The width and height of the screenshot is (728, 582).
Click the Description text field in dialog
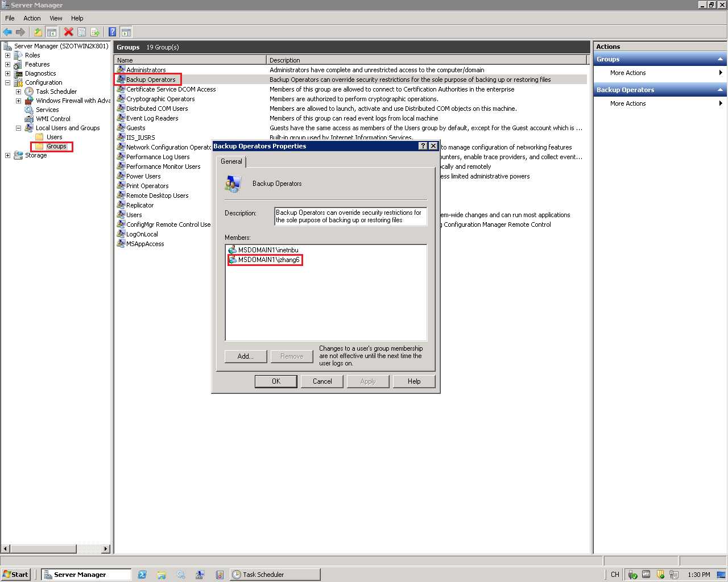click(350, 217)
